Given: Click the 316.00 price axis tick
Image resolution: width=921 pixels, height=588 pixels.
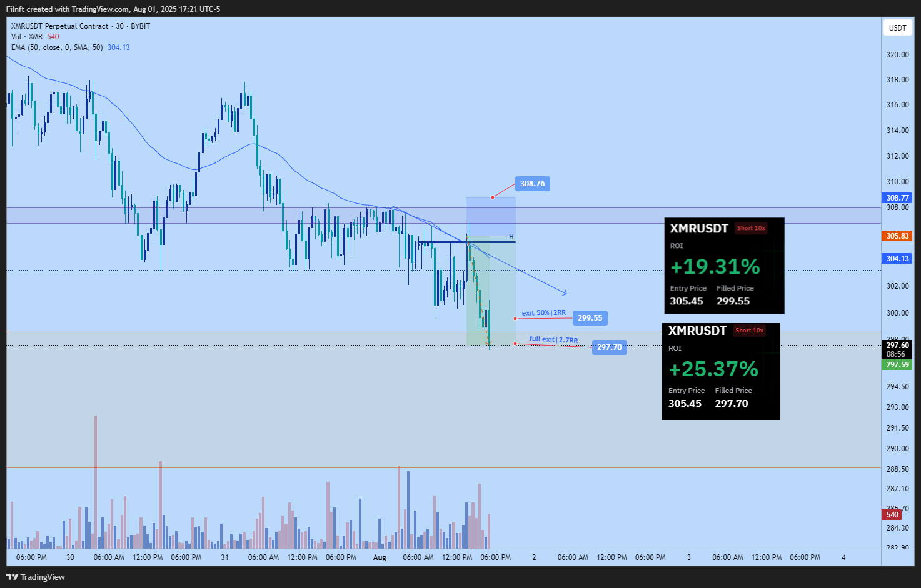Looking at the screenshot, I should coord(898,105).
